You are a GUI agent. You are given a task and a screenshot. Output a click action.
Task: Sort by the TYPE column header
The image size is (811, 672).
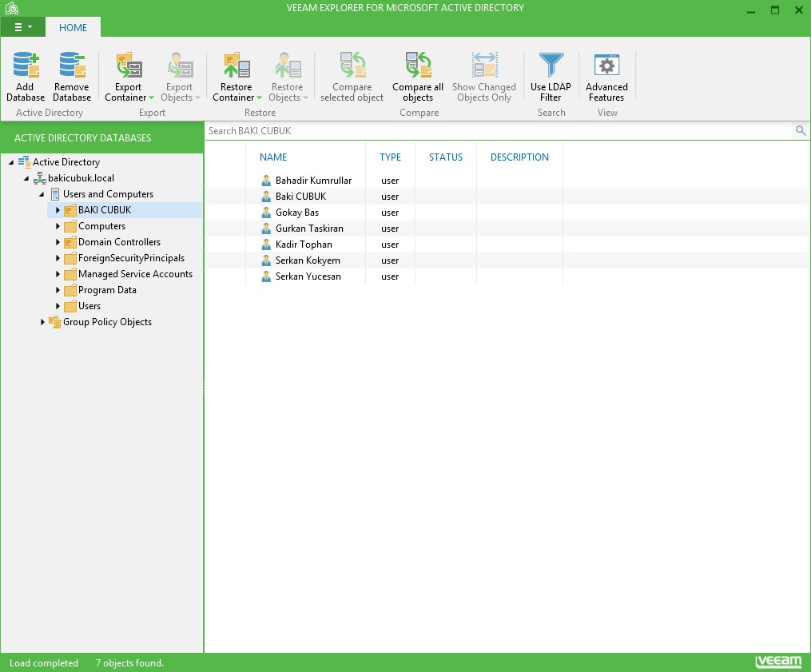point(390,157)
